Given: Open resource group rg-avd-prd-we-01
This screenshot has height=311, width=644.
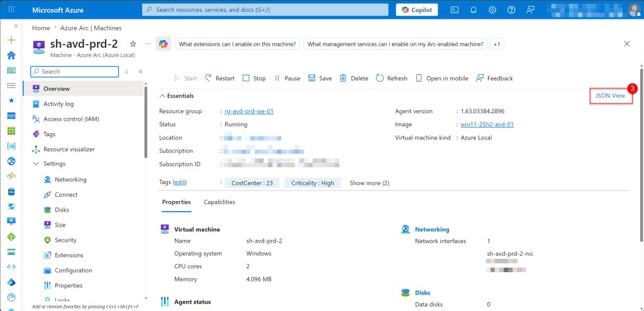Looking at the screenshot, I should click(249, 111).
